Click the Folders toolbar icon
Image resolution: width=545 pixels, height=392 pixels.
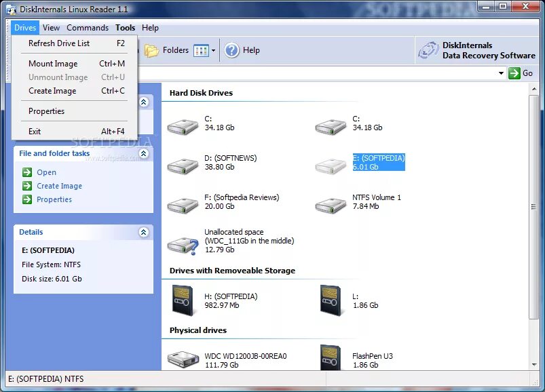[151, 51]
